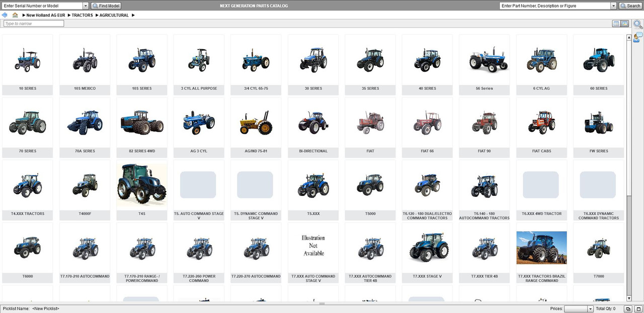Navigate to TRACTORS breadcrumb
This screenshot has width=644, height=313.
point(82,16)
